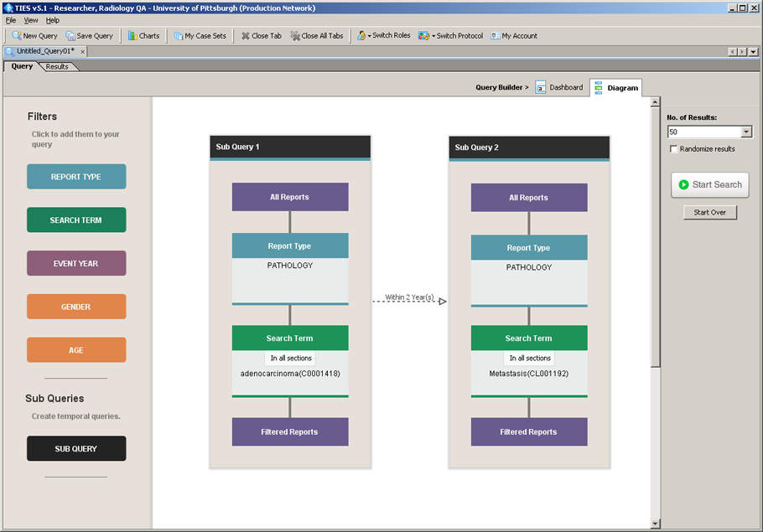Select the Sub Query 1 header
The image size is (763, 532).
pyautogui.click(x=290, y=147)
